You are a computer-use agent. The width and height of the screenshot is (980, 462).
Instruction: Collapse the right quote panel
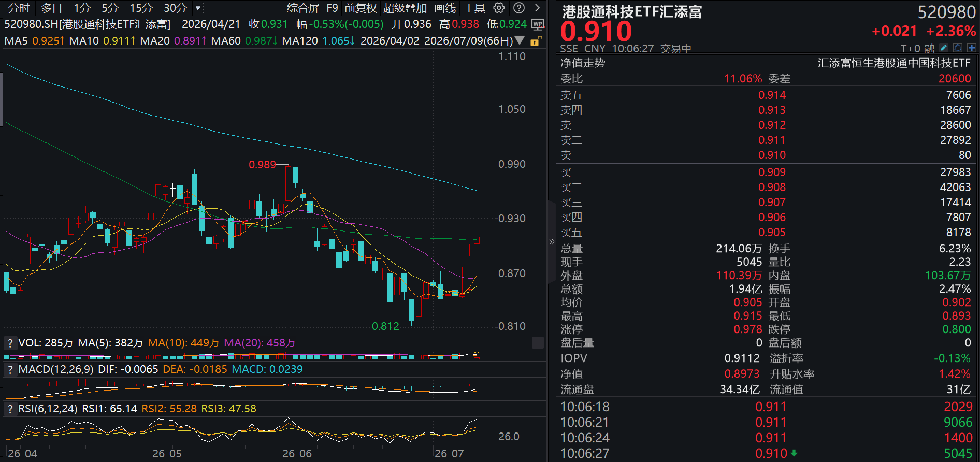pos(552,242)
